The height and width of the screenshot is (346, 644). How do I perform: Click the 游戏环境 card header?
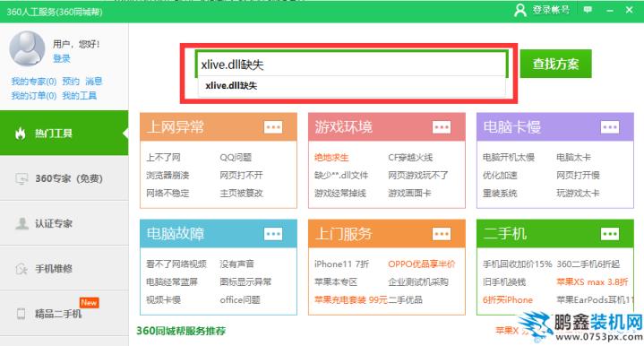coord(386,127)
